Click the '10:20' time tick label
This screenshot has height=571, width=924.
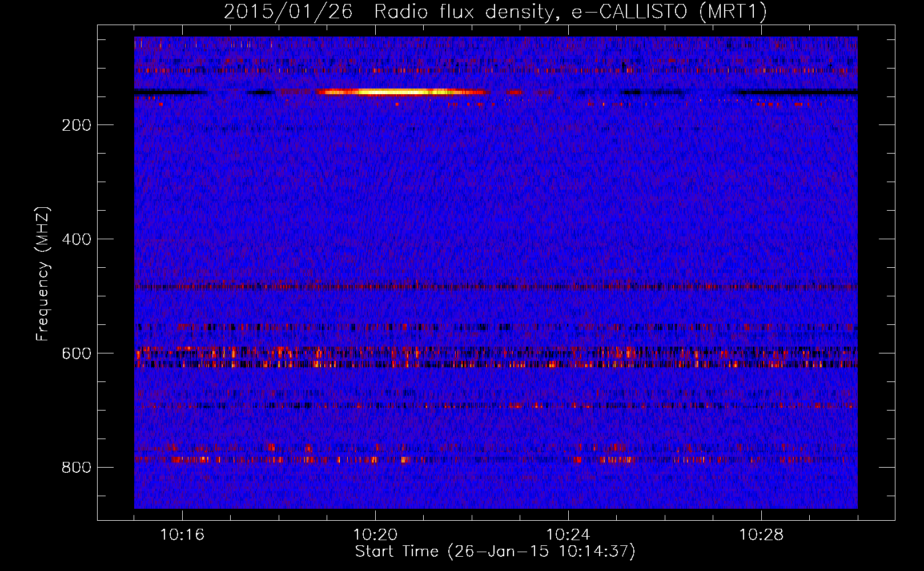click(375, 535)
